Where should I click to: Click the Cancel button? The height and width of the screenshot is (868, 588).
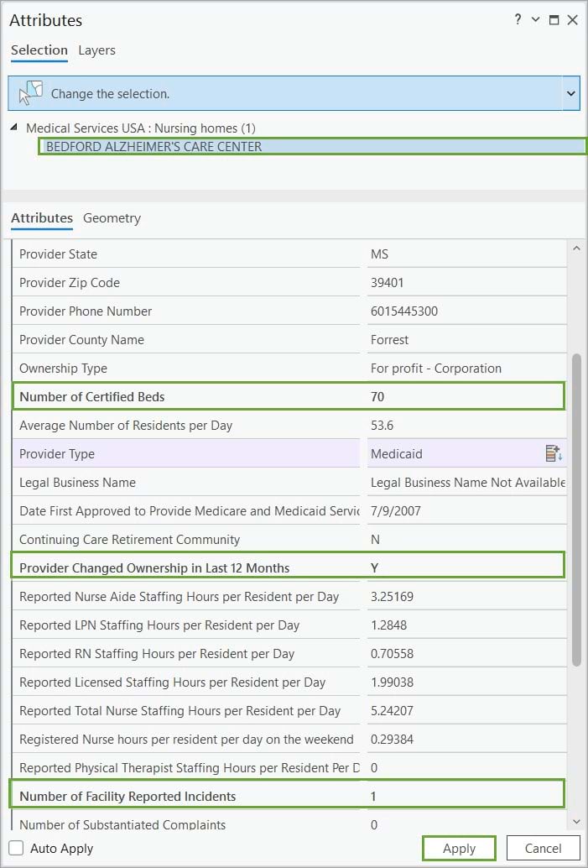click(543, 848)
